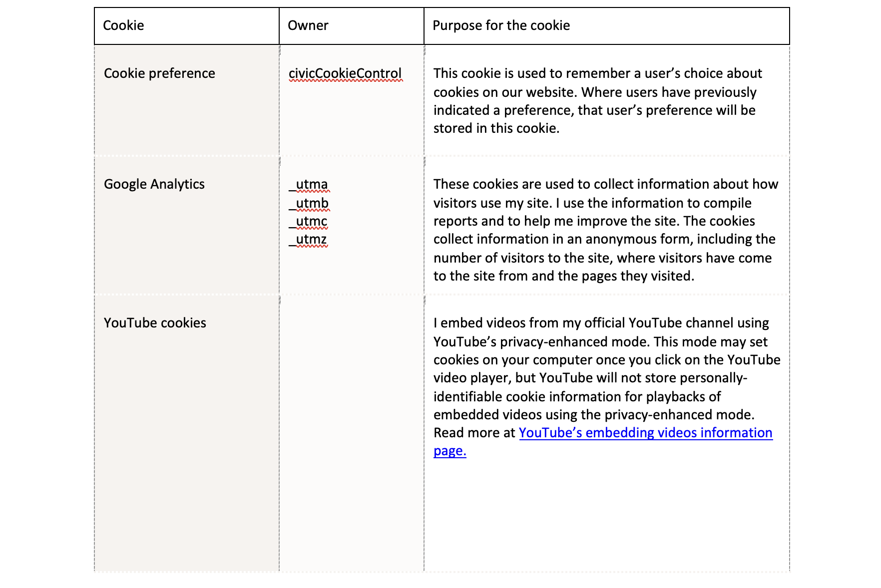881x588 pixels.
Task: Click the _utmb cookie name
Action: (309, 203)
